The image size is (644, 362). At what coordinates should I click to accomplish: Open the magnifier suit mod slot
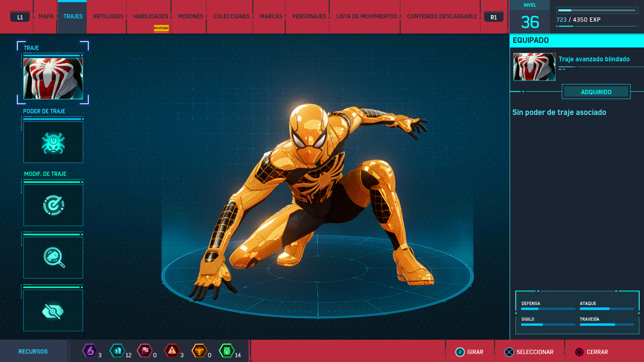(x=53, y=257)
